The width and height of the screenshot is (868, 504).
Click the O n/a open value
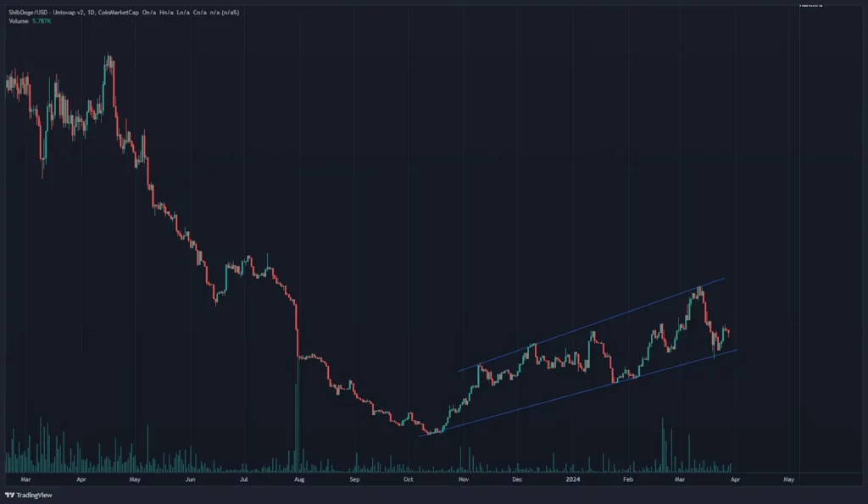[149, 12]
